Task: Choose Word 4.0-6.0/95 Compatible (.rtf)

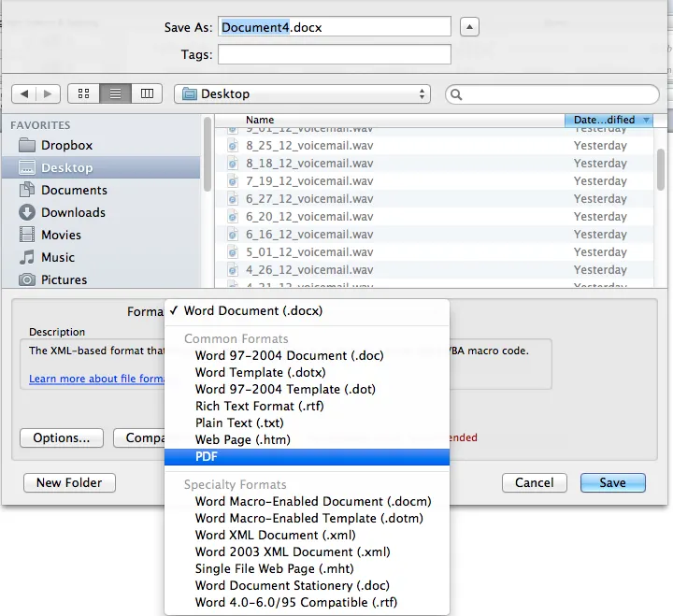Action: (x=307, y=602)
